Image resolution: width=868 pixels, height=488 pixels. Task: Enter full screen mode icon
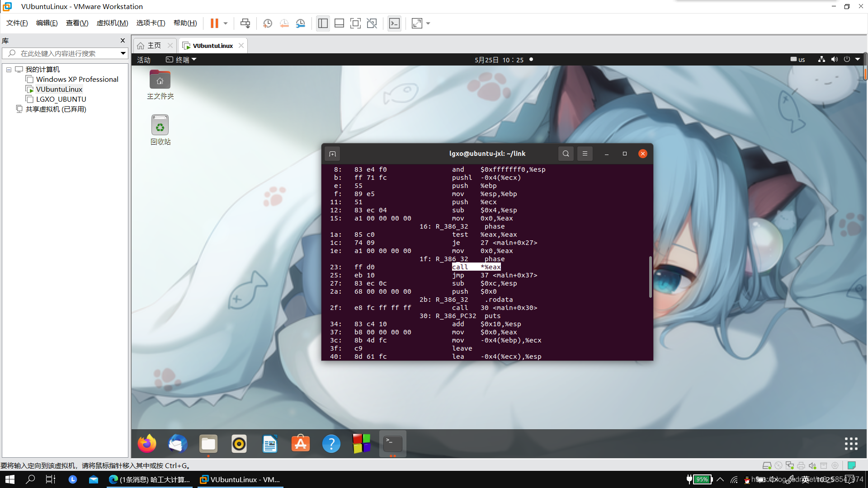tap(355, 23)
